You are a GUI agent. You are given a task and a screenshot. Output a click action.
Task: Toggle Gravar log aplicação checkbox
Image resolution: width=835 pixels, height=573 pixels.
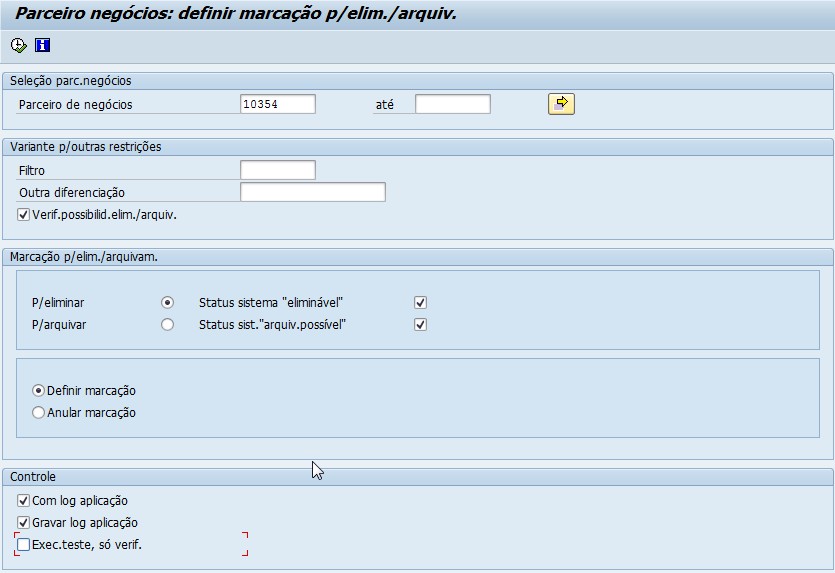tap(23, 522)
